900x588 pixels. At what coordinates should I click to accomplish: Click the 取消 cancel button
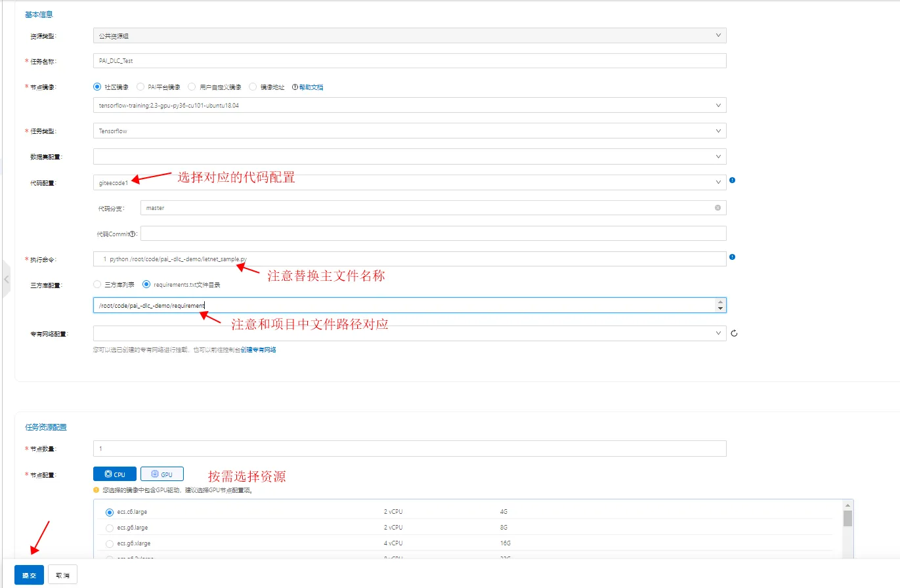coord(63,575)
